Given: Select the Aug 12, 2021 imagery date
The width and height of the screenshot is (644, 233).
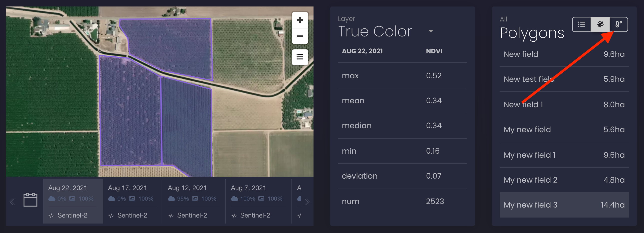Looking at the screenshot, I should coord(193,201).
